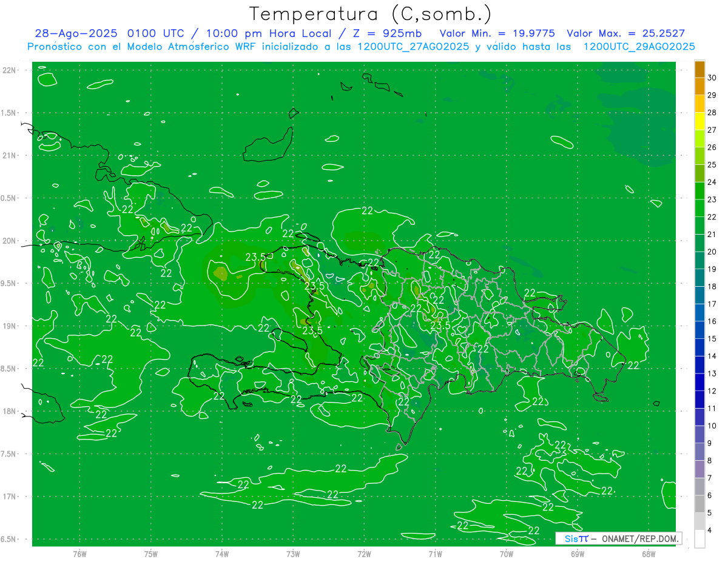Click the '68W' longitude axis label
This screenshot has width=728, height=562.
tap(649, 554)
